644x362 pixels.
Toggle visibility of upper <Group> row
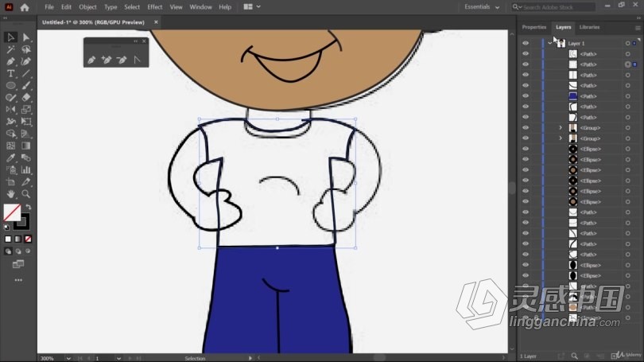click(x=526, y=128)
